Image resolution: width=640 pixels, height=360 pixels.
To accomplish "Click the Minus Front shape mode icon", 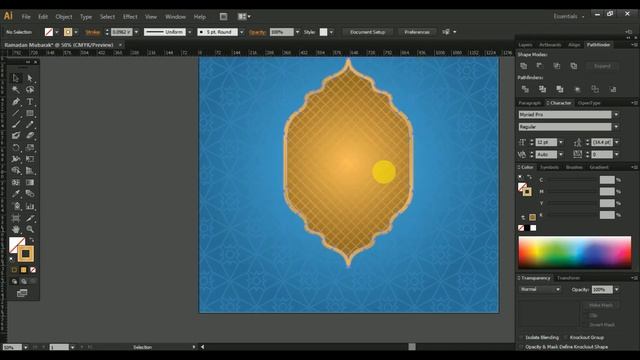I will point(540,66).
